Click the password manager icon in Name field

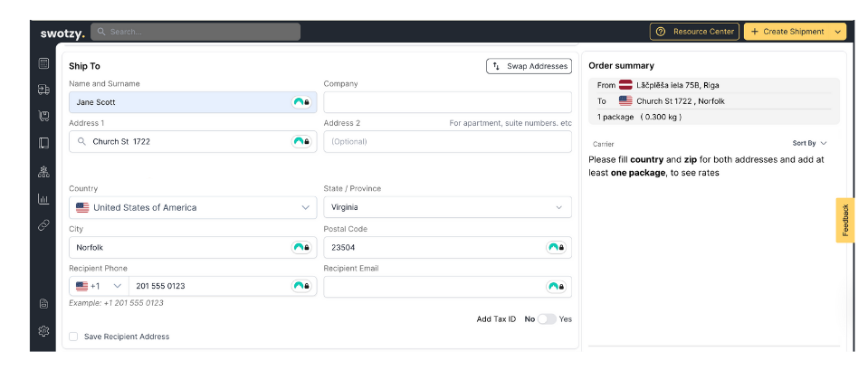pyautogui.click(x=301, y=102)
